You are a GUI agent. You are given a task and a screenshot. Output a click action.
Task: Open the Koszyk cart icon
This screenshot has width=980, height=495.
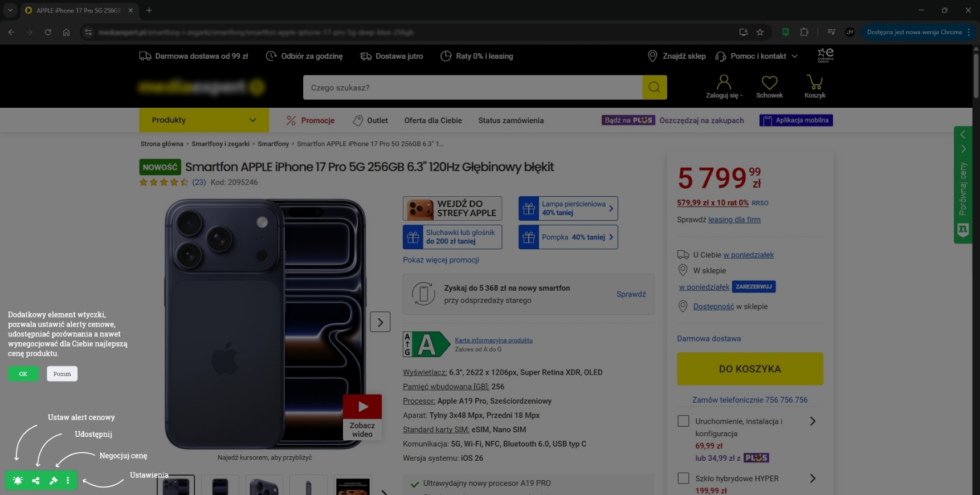click(x=815, y=87)
